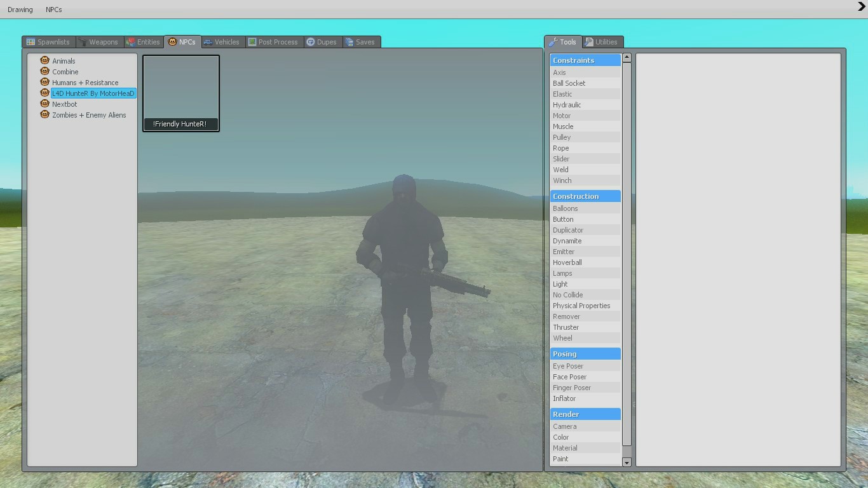Collapse the Constraints tool section

[x=585, y=60]
